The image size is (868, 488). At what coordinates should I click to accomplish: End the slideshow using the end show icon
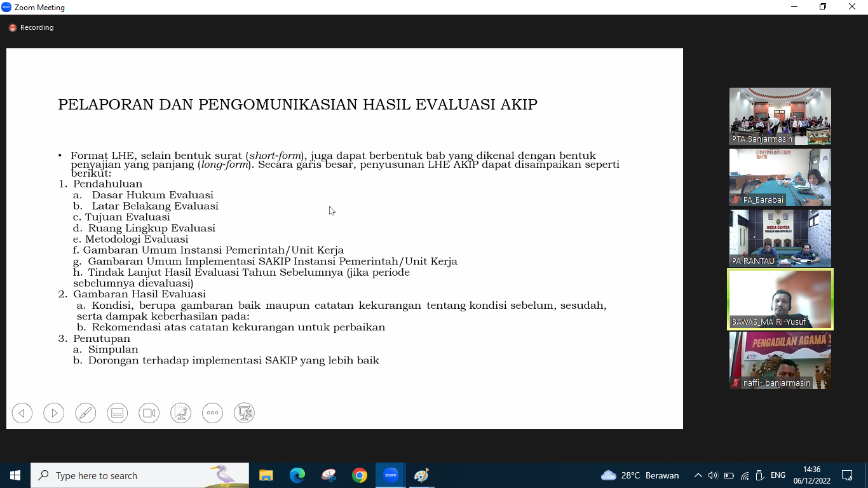click(x=245, y=413)
